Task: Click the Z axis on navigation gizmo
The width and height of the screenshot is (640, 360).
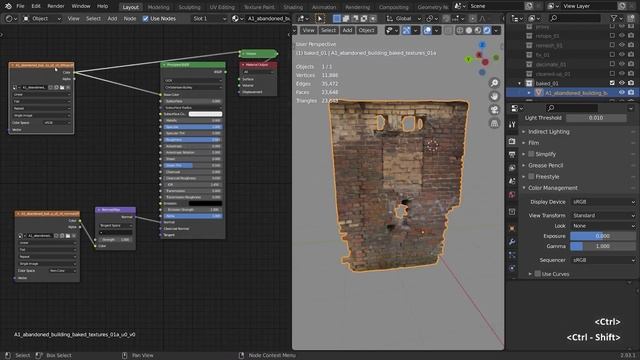Action: tap(482, 44)
